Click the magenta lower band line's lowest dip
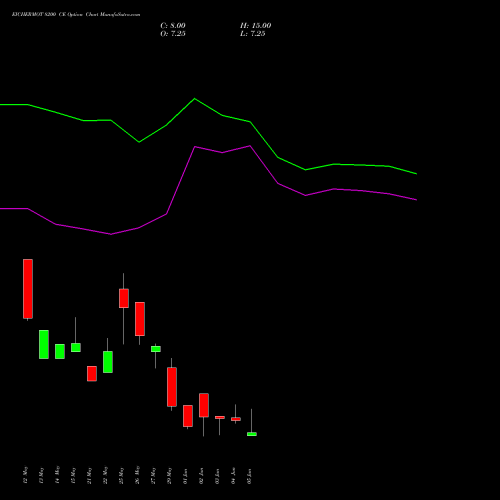Image resolution: width=500 pixels, height=500 pixels. tap(111, 234)
